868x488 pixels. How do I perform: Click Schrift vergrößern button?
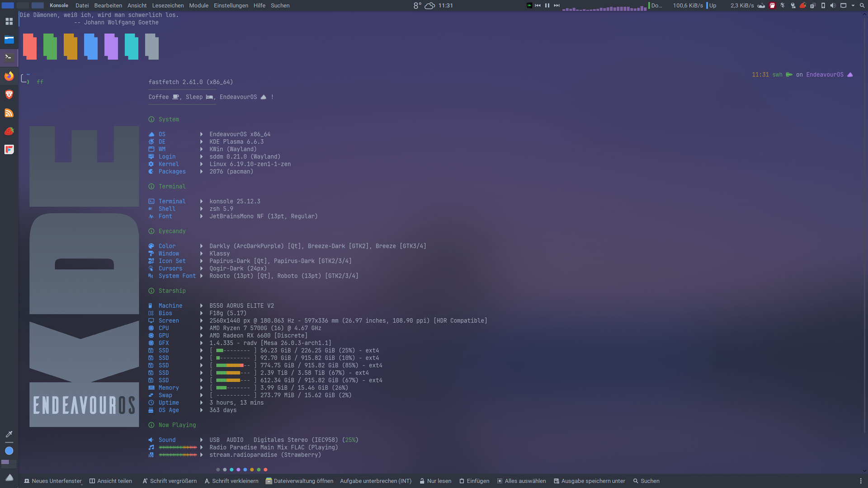169,481
